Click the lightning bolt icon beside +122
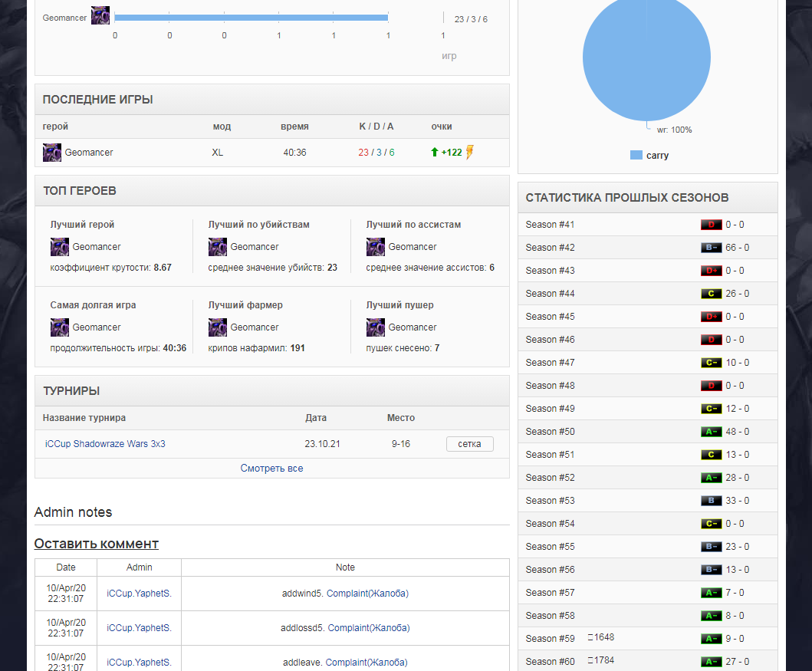Viewport: 812px width, 671px height. [x=470, y=152]
